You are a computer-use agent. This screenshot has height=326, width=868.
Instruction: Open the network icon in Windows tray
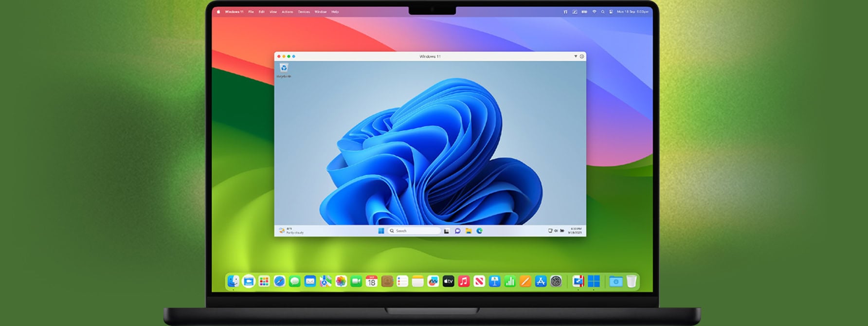tap(550, 231)
